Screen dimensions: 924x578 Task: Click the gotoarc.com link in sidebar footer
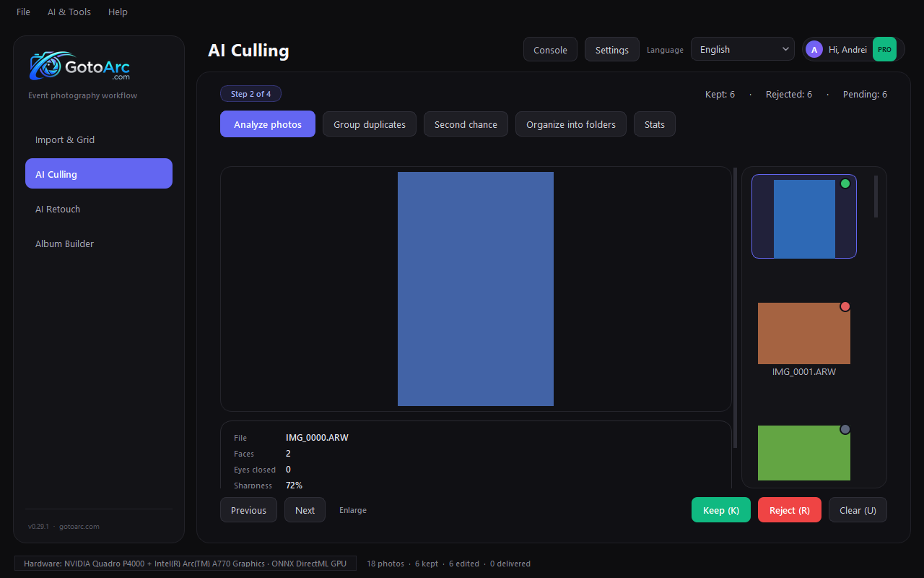79,527
